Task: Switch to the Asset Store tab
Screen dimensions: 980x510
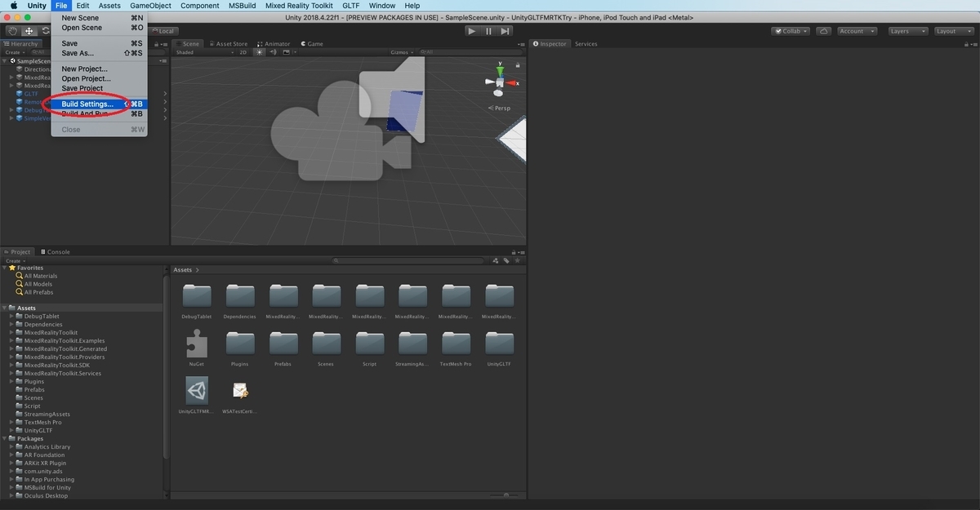Action: point(228,44)
